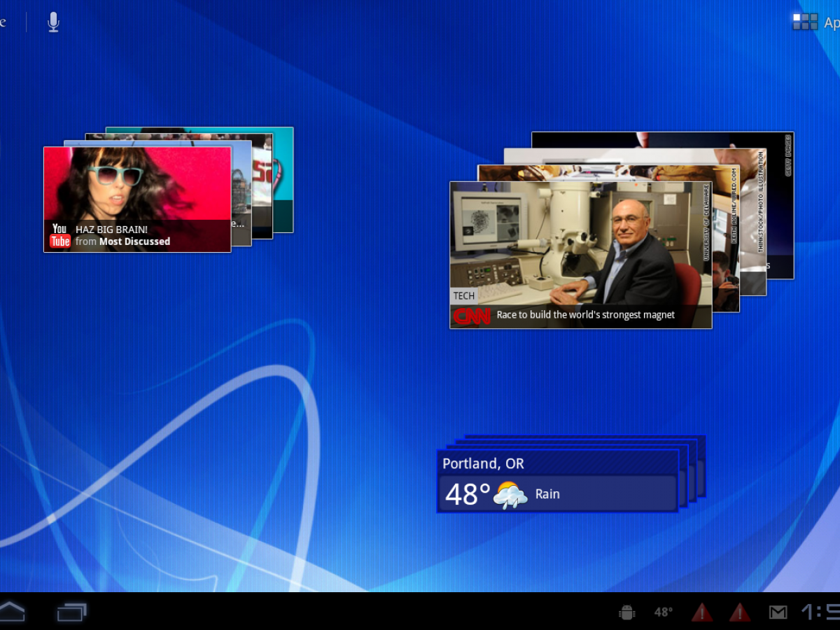Tap the first red warning triangle
Screen dimensions: 840x630
tap(702, 612)
